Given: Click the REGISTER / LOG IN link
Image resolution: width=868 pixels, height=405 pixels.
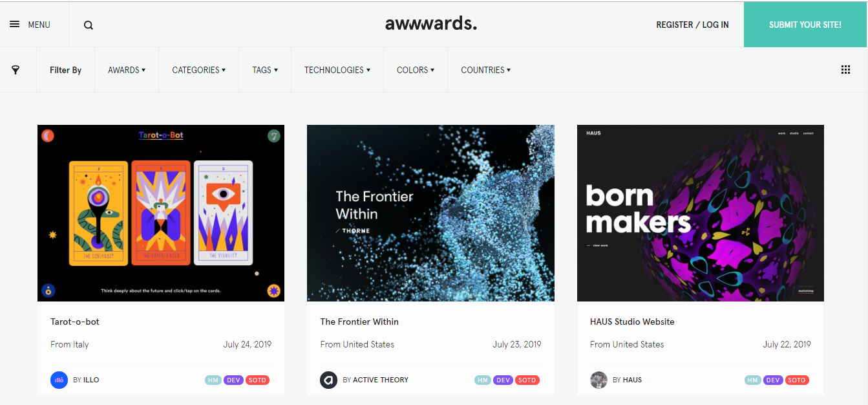Looking at the screenshot, I should pos(692,25).
